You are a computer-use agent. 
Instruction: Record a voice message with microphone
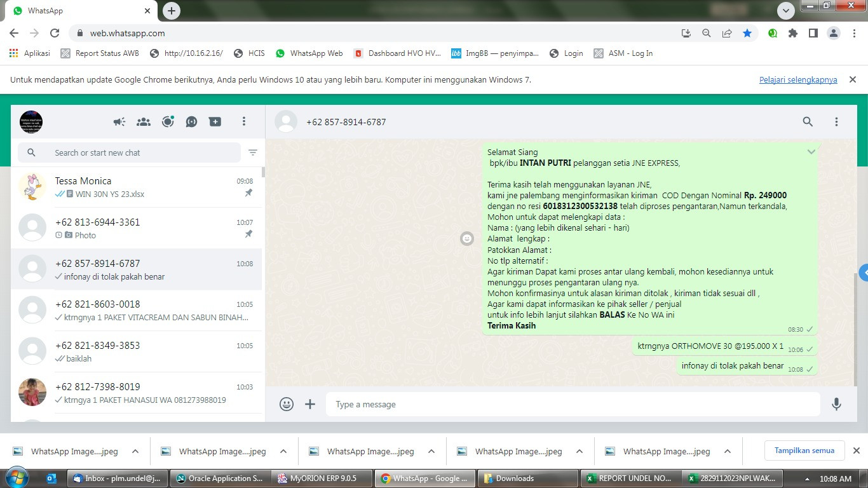coord(836,404)
